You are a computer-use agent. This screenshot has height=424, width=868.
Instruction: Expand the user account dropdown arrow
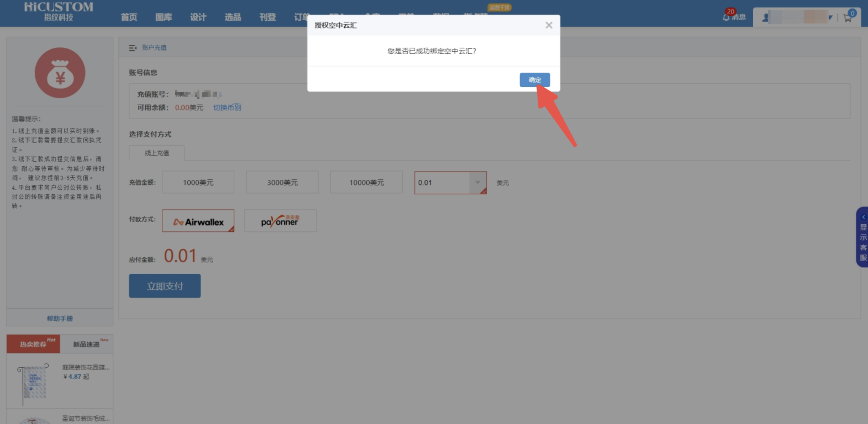coord(830,17)
